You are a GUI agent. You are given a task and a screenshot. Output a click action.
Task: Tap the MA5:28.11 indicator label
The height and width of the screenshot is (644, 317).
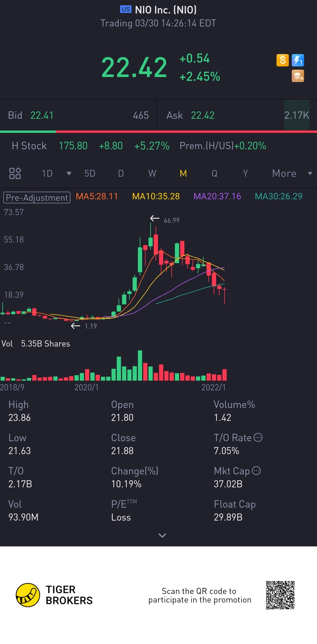(97, 196)
